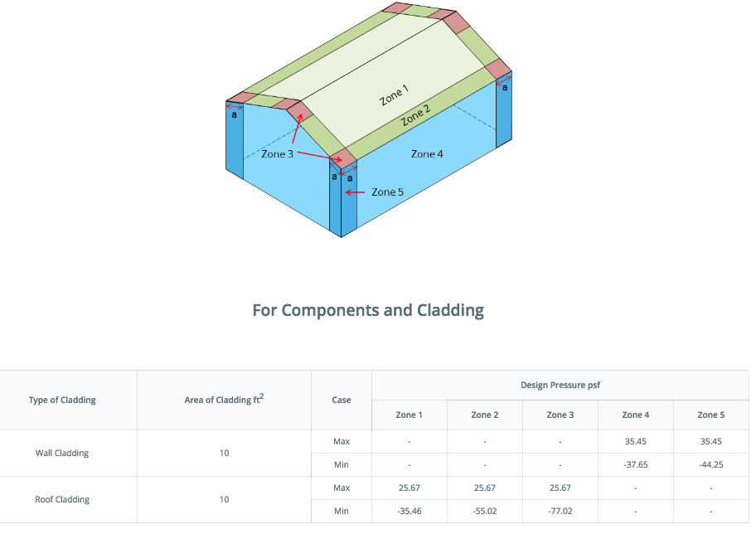Select the -55.02 Zone 2 min value
756x534 pixels.
point(485,511)
